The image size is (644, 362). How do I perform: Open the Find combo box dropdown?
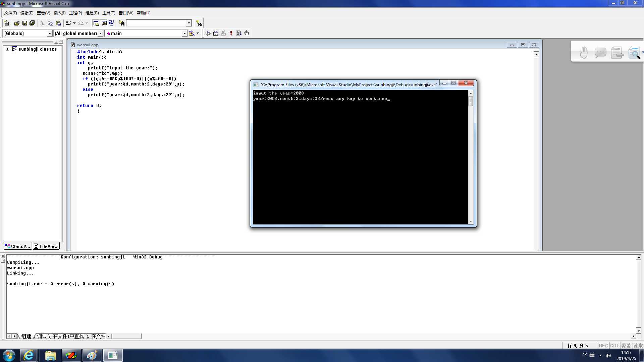pyautogui.click(x=189, y=23)
